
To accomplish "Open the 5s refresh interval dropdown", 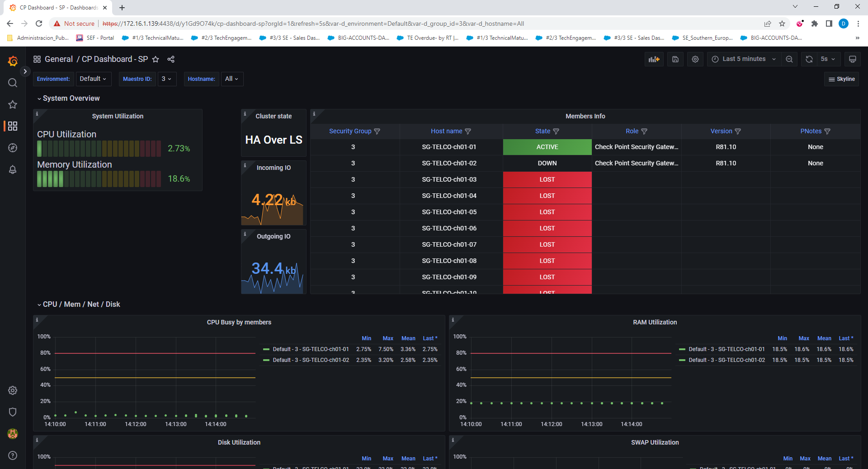I will (x=828, y=59).
